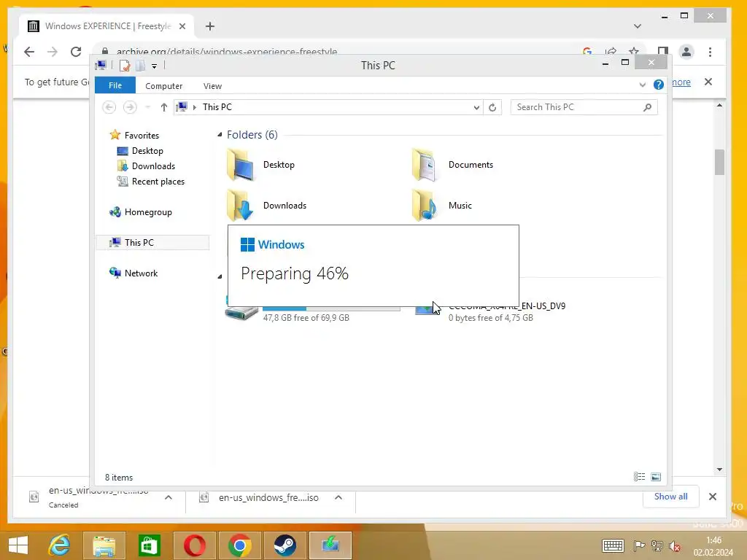Click Show all downloads button

coord(670,497)
